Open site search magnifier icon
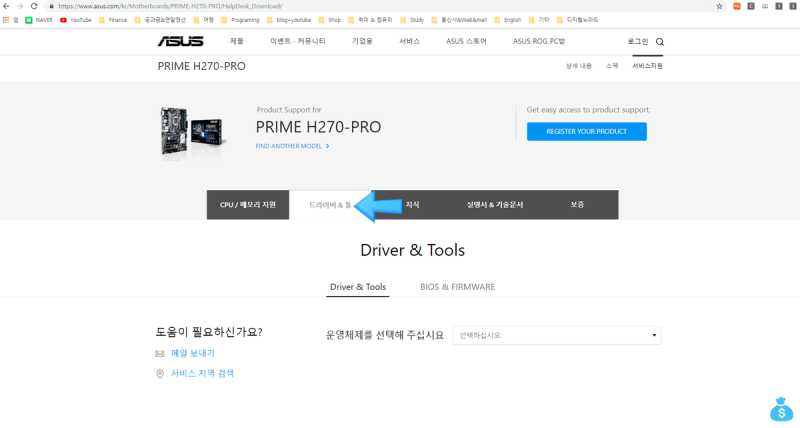Image resolution: width=800 pixels, height=428 pixels. pyautogui.click(x=660, y=42)
